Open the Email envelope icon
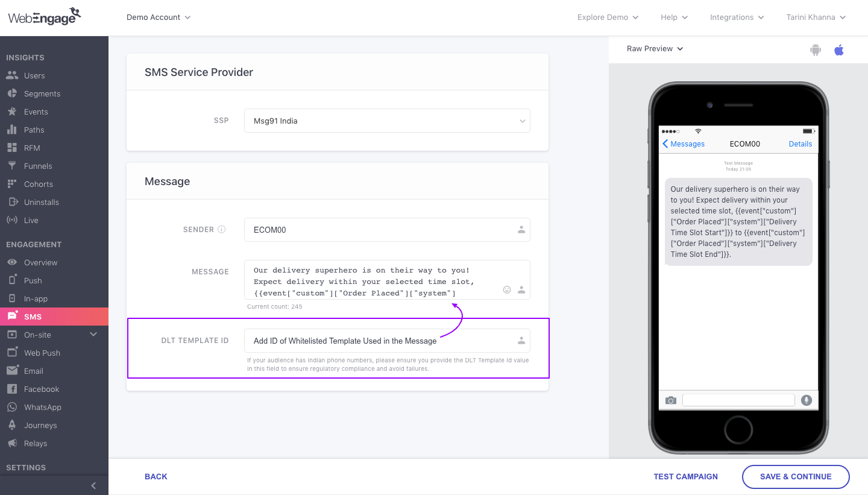Viewport: 868px width, 495px height. tap(12, 371)
